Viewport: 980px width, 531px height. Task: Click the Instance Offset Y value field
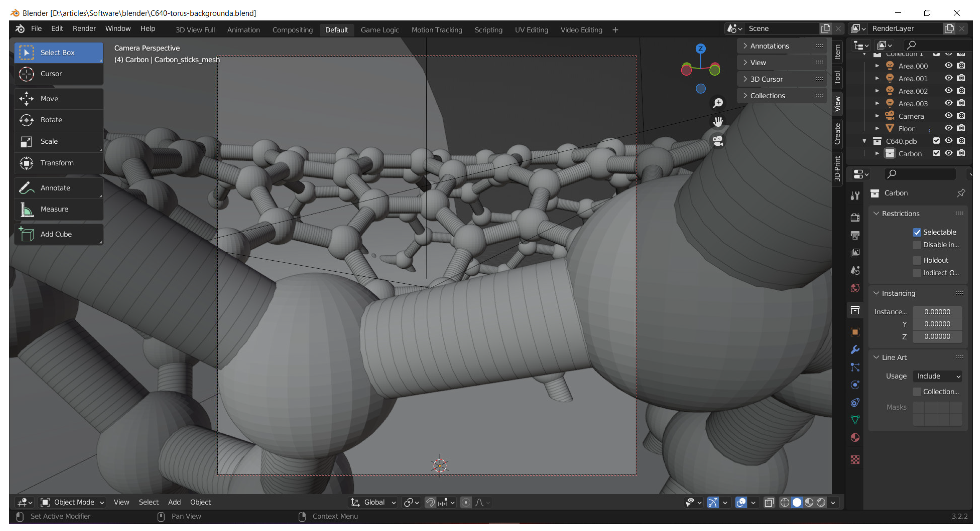(937, 324)
